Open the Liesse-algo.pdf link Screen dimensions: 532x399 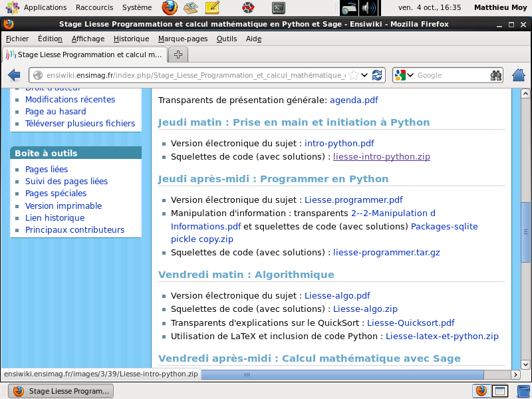click(337, 295)
